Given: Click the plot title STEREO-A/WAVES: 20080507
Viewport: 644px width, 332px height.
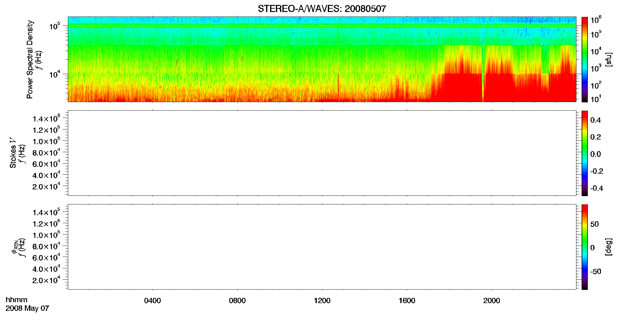Looking at the screenshot, I should pos(322,9).
